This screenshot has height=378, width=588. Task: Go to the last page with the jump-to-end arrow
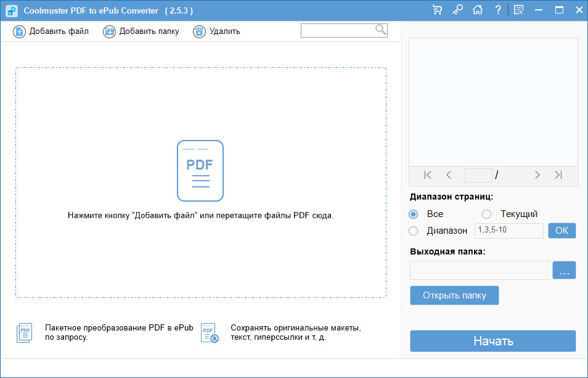pyautogui.click(x=560, y=175)
